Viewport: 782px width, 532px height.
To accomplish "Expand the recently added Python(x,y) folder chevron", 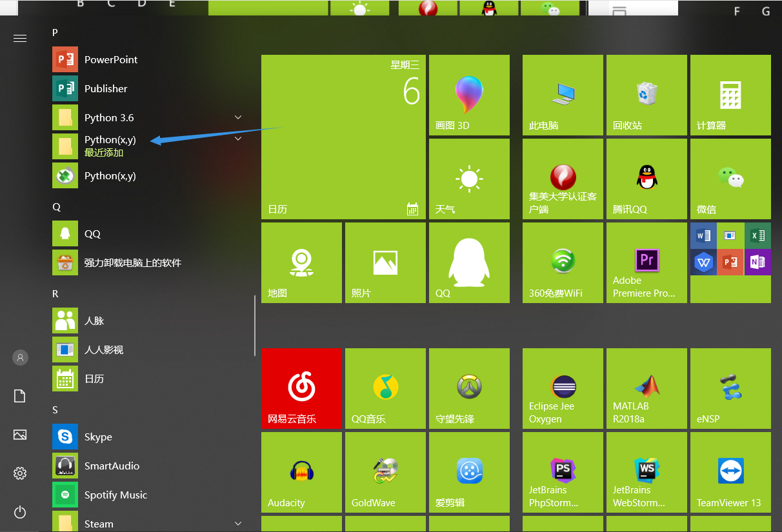I will pyautogui.click(x=238, y=139).
